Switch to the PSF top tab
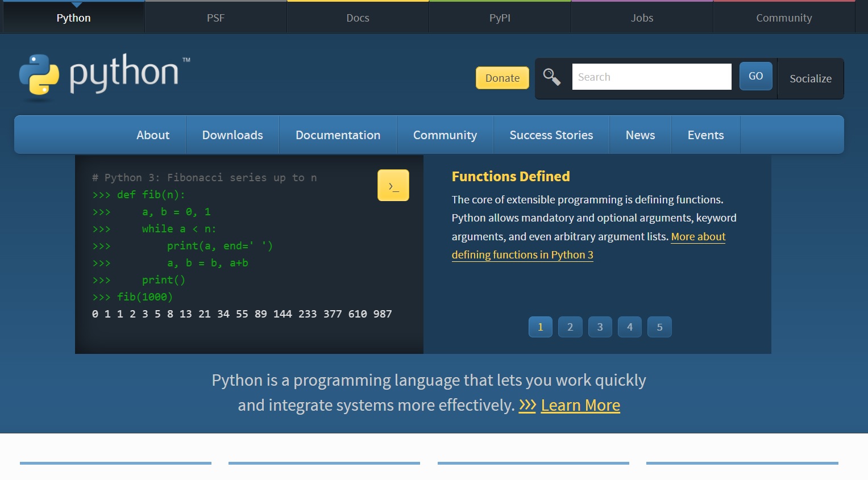Screen dimensions: 868x480 click(x=215, y=18)
